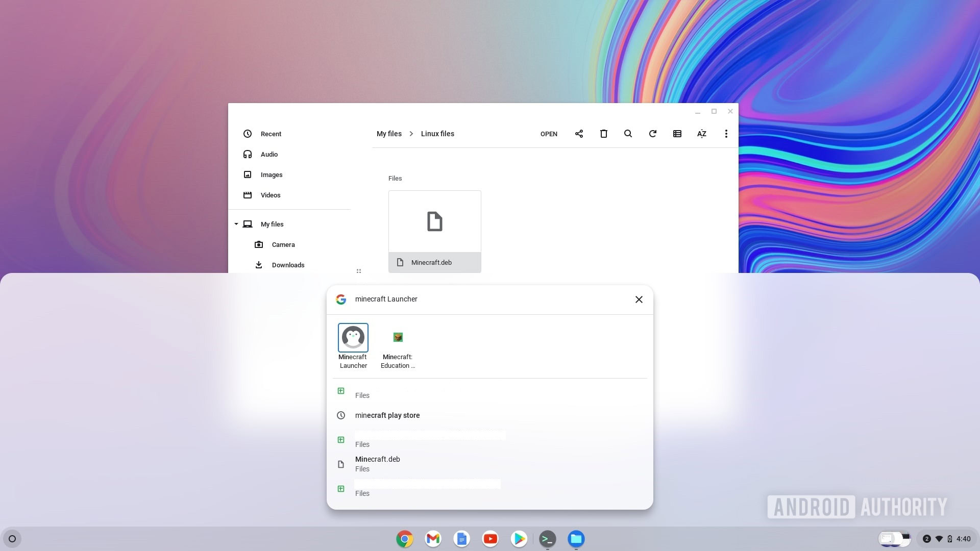
Task: Toggle the delete icon in Files toolbar
Action: [x=603, y=134]
